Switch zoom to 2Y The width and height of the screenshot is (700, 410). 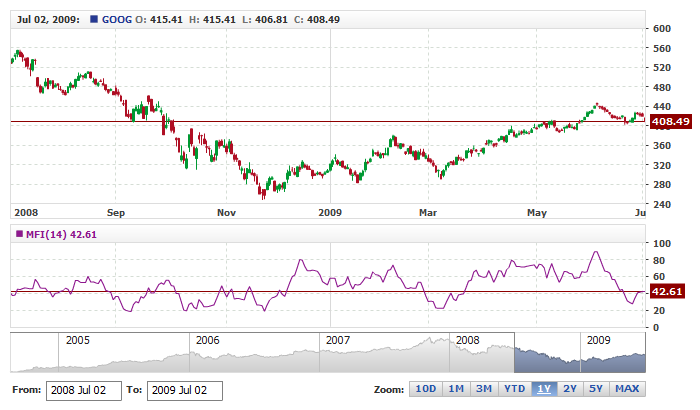pos(570,389)
